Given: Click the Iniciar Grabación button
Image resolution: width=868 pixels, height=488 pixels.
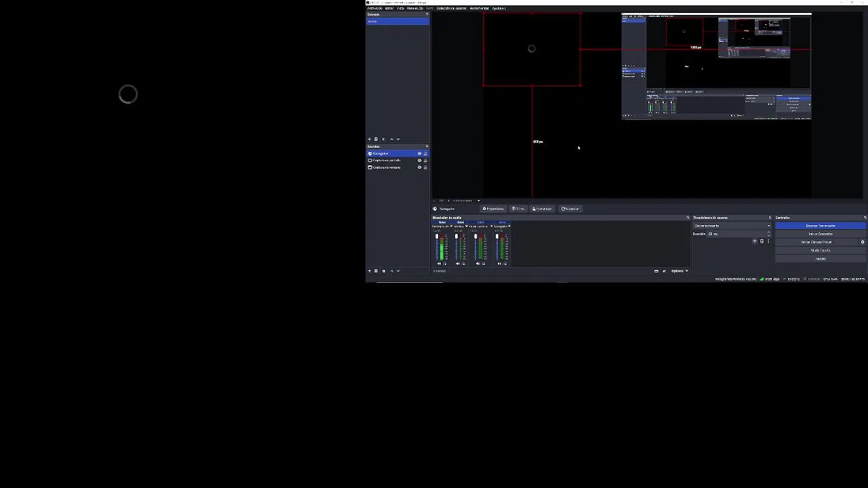Looking at the screenshot, I should pos(821,234).
